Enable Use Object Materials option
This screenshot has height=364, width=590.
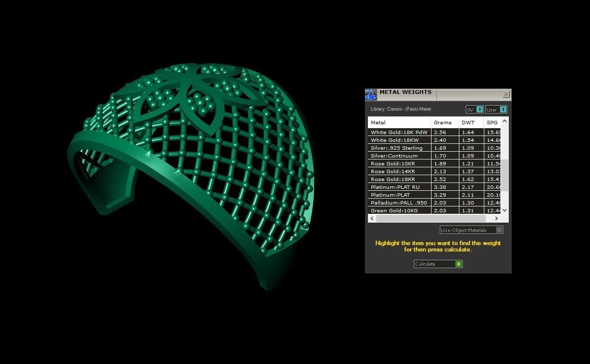471,230
